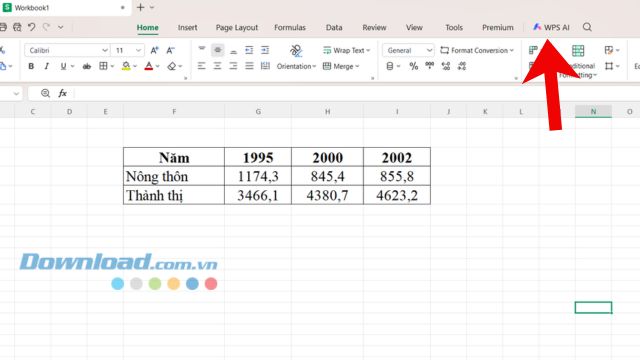The image size is (640, 360).
Task: Click the Increase Indent icon
Action: point(265,50)
